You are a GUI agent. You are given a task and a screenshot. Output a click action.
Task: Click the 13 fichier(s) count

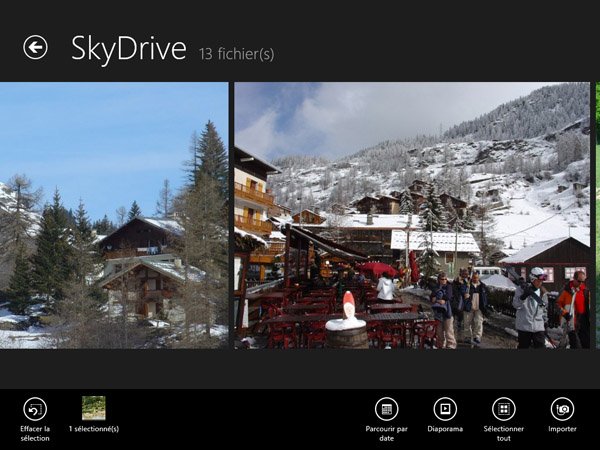[x=236, y=54]
